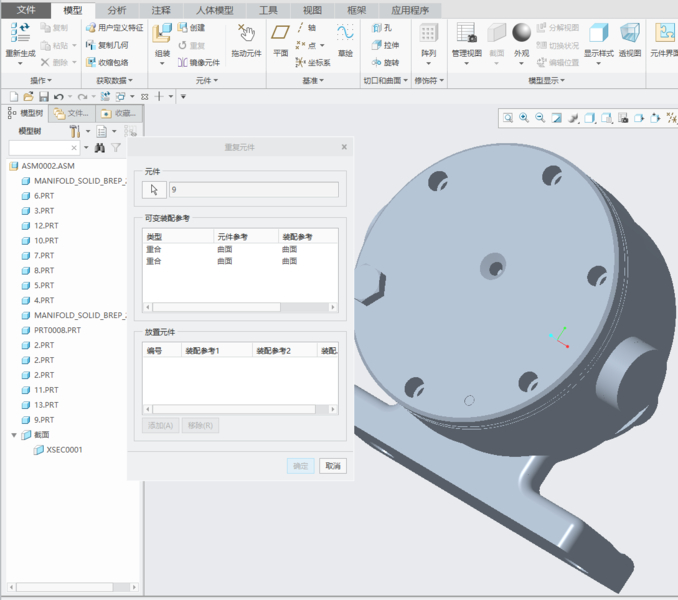This screenshot has width=678, height=600.
Task: Click the save icon in quick access toolbar
Action: (44, 96)
